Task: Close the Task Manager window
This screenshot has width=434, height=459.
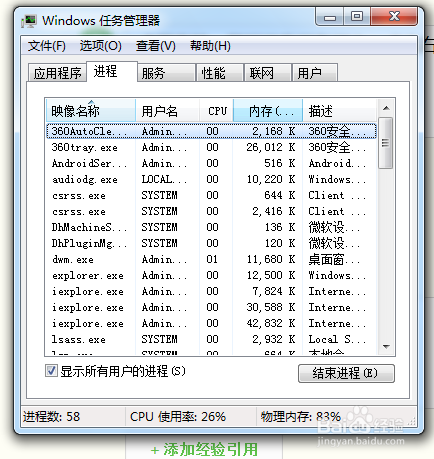Action: (x=394, y=17)
